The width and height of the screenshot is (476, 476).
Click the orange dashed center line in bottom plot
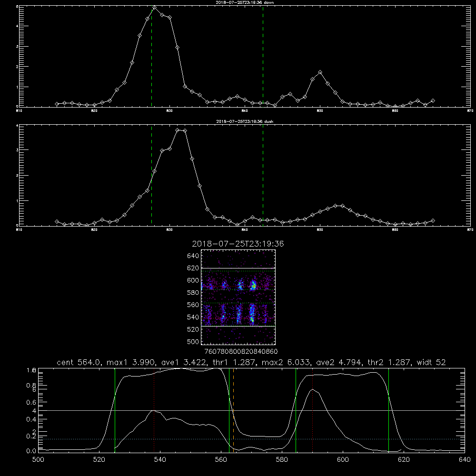pyautogui.click(x=233, y=410)
